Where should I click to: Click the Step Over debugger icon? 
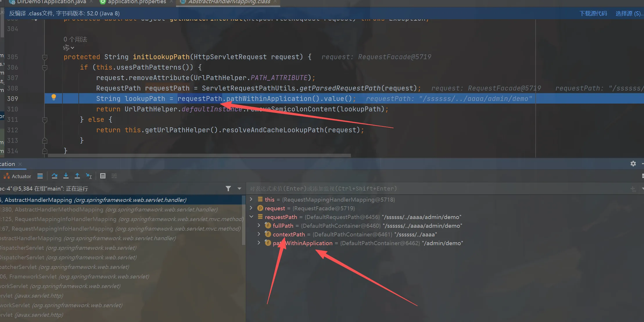pyautogui.click(x=54, y=176)
